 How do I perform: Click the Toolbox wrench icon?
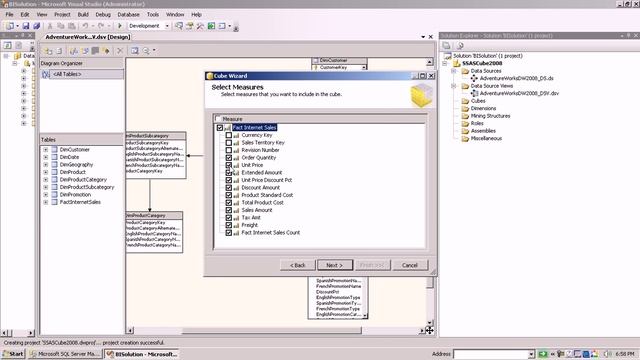tap(200, 26)
